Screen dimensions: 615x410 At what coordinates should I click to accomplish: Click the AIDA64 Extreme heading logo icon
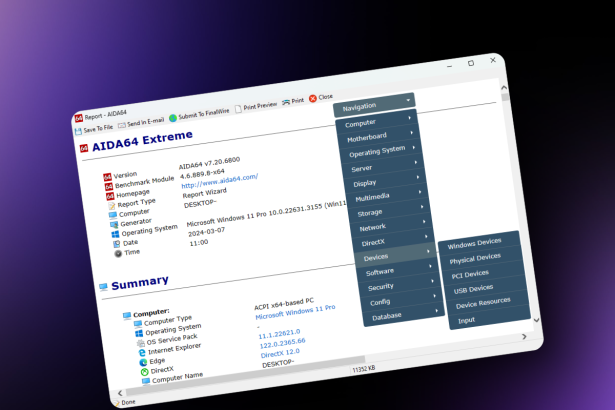pos(84,148)
